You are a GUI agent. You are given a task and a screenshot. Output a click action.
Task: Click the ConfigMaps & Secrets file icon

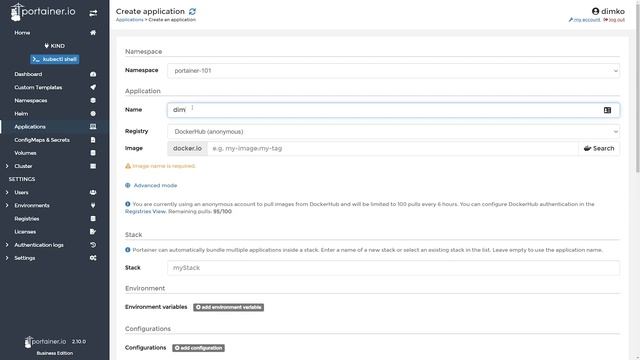tap(93, 140)
